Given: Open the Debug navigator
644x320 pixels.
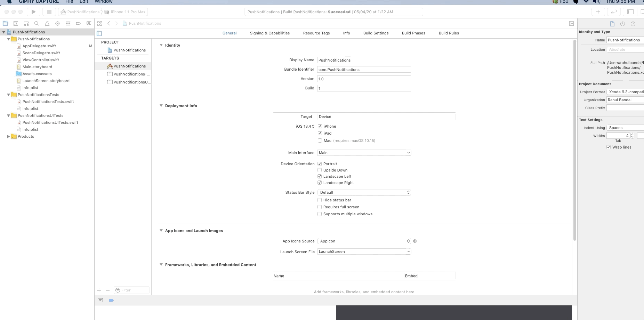Looking at the screenshot, I should pos(68,23).
